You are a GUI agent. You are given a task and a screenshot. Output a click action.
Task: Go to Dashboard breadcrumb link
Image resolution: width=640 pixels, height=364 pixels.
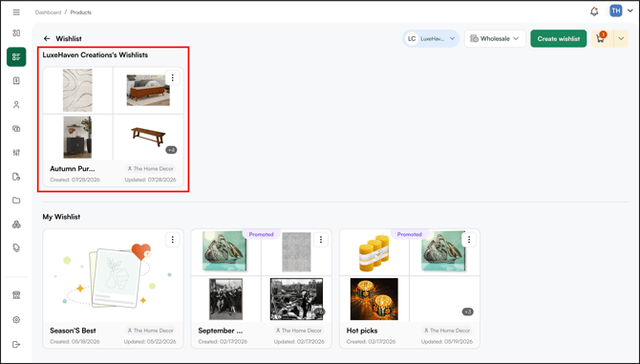[x=48, y=12]
